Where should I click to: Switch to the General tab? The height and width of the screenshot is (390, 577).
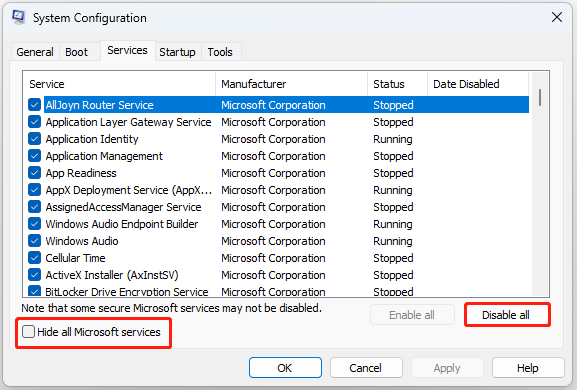coord(35,52)
